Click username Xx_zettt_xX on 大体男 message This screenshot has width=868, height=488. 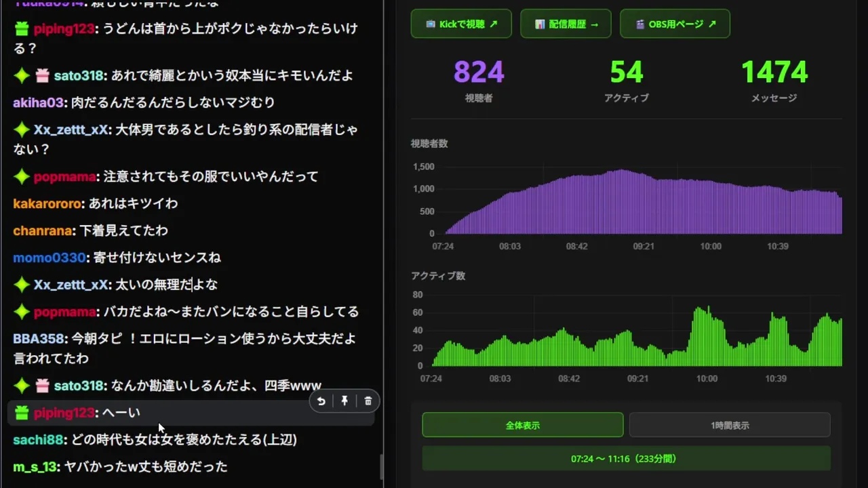(71, 129)
